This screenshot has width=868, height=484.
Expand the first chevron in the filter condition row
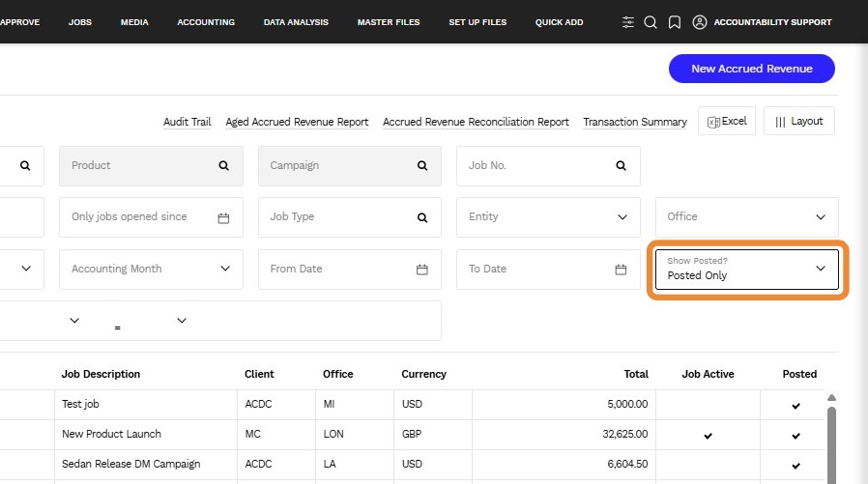click(x=74, y=321)
